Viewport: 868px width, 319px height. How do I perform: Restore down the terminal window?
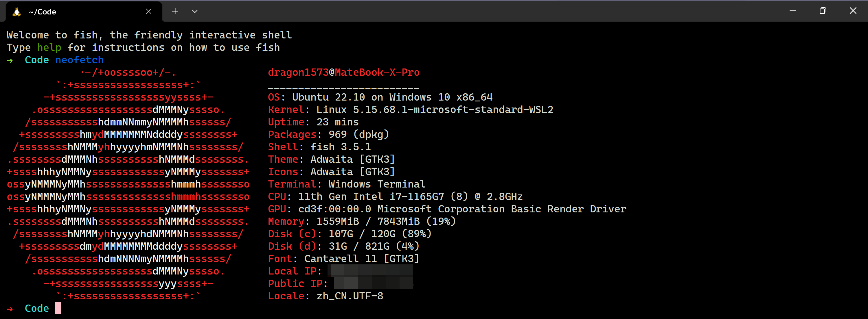coord(823,11)
